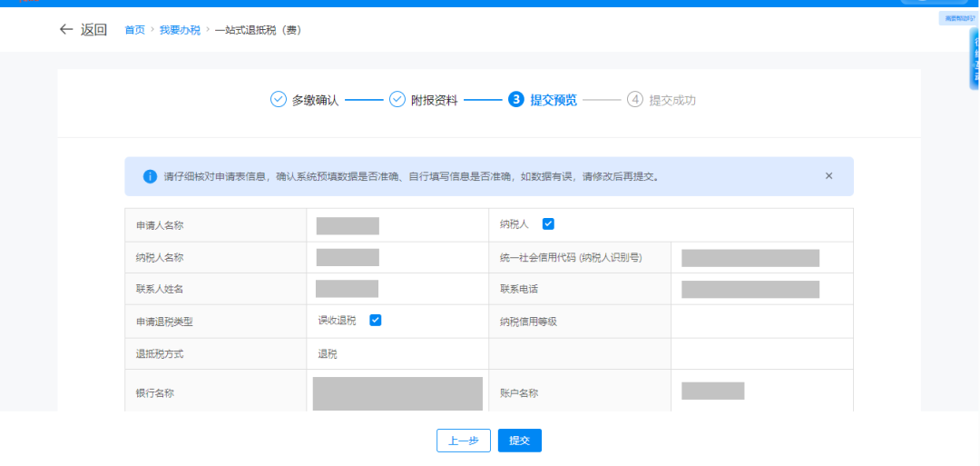This screenshot has width=980, height=466.
Task: Click the 申请人名称 label cell
Action: (216, 225)
